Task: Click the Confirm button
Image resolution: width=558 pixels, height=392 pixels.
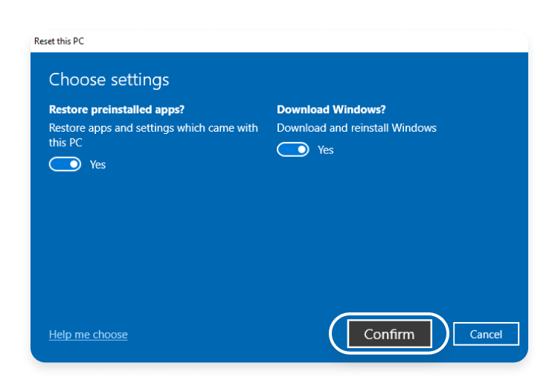Action: 390,334
